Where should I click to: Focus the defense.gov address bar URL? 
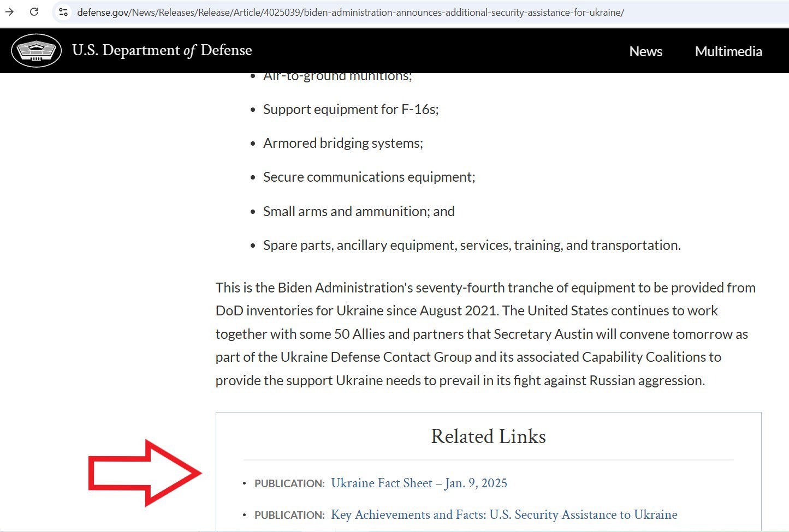[x=350, y=12]
